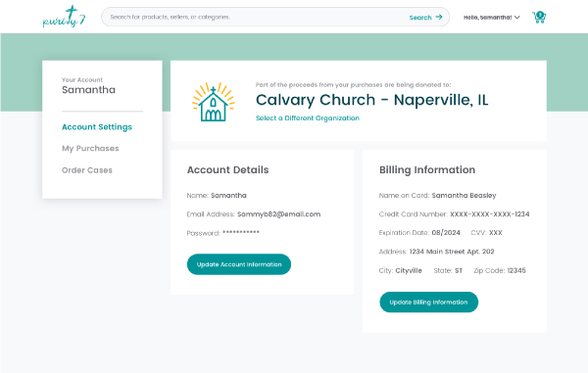The width and height of the screenshot is (588, 373).
Task: Click Update Account Information button
Action: pos(239,264)
